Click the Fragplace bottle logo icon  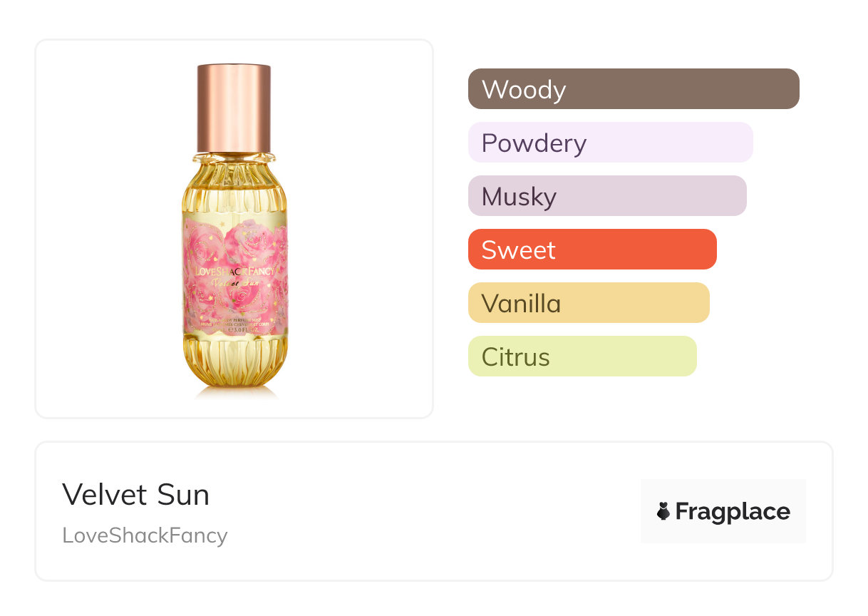point(663,511)
